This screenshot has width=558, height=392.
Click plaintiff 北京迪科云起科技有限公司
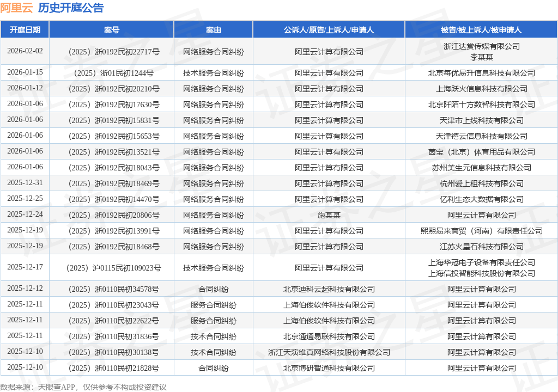(329, 289)
